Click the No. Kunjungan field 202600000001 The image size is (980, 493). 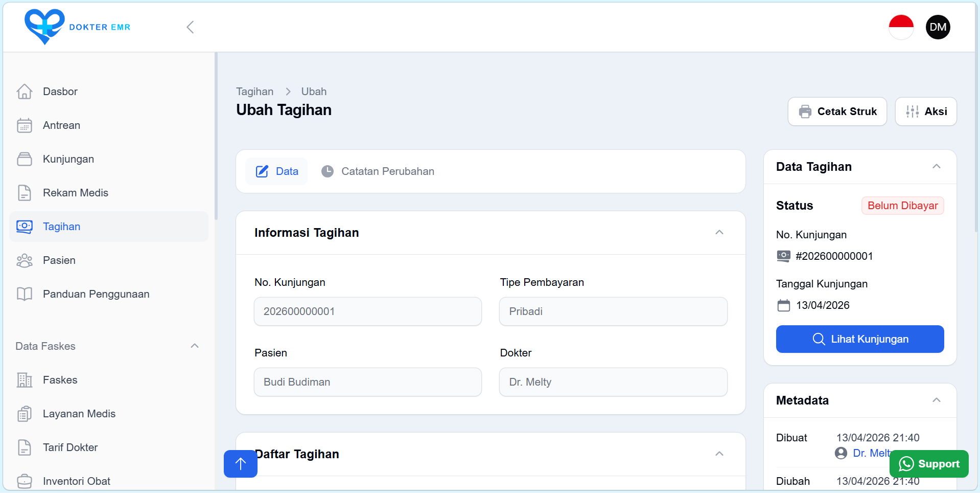(x=368, y=311)
